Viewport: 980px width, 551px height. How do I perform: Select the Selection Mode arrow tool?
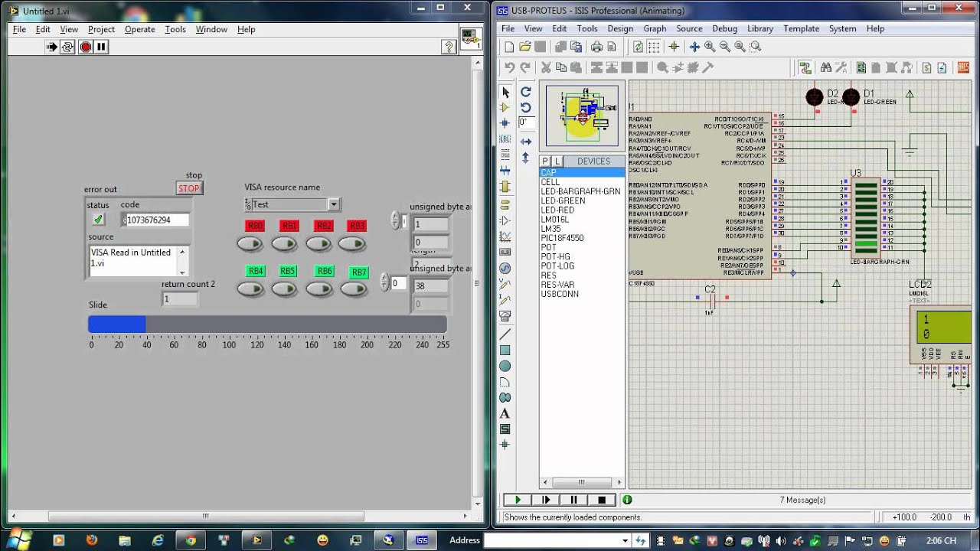(x=505, y=92)
